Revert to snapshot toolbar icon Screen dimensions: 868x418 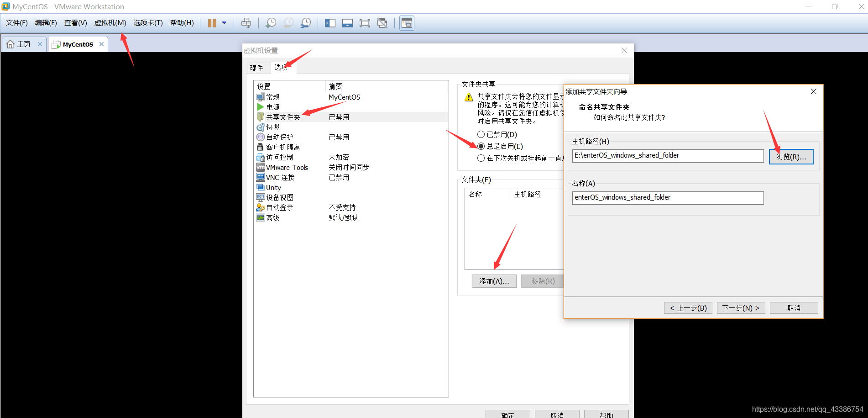[x=288, y=23]
